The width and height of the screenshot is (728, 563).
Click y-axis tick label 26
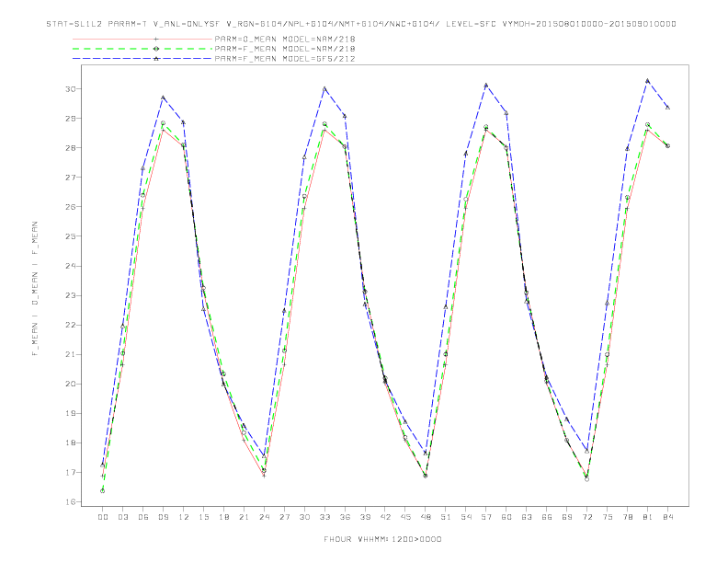[71, 207]
